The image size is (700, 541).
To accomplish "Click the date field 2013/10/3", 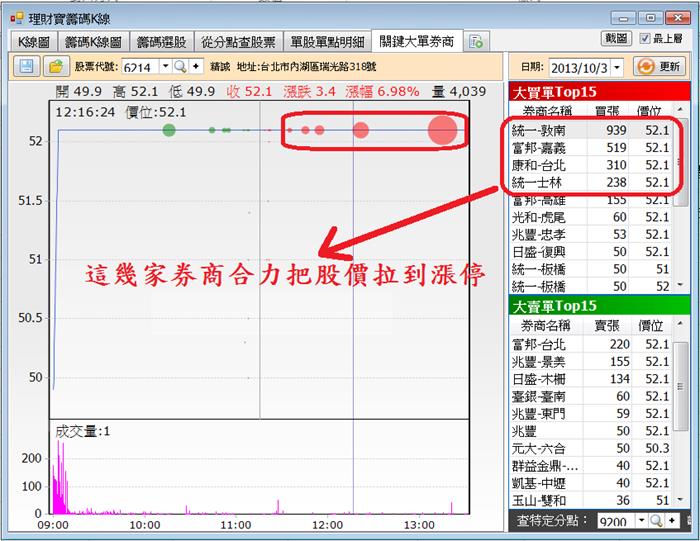I will 579,68.
